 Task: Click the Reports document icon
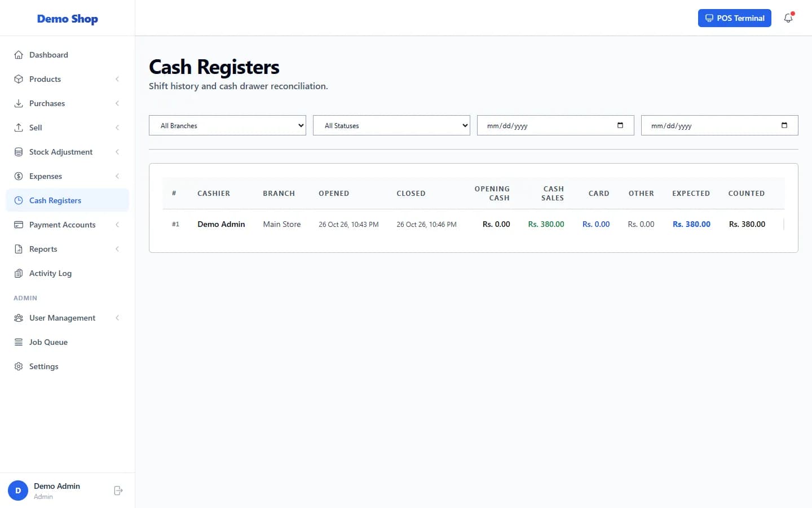point(19,249)
